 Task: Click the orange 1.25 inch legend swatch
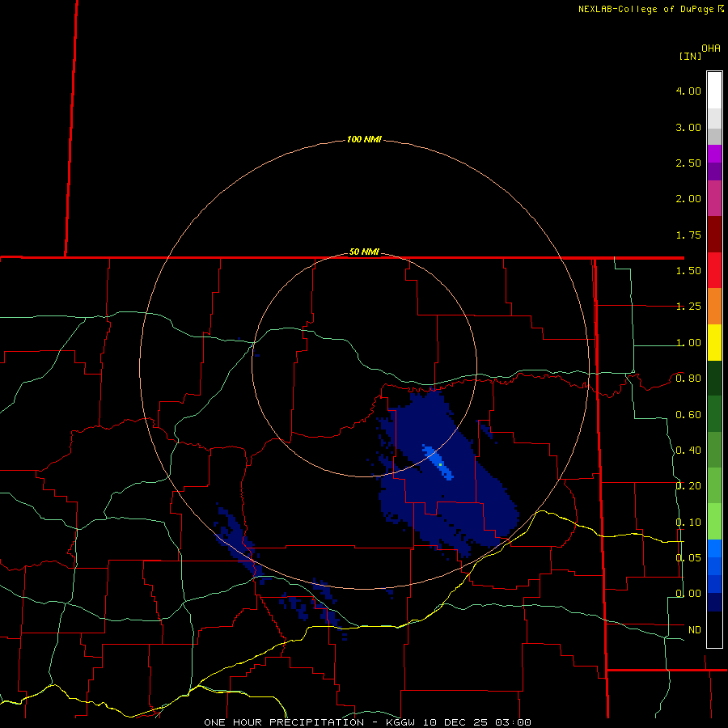tap(714, 306)
